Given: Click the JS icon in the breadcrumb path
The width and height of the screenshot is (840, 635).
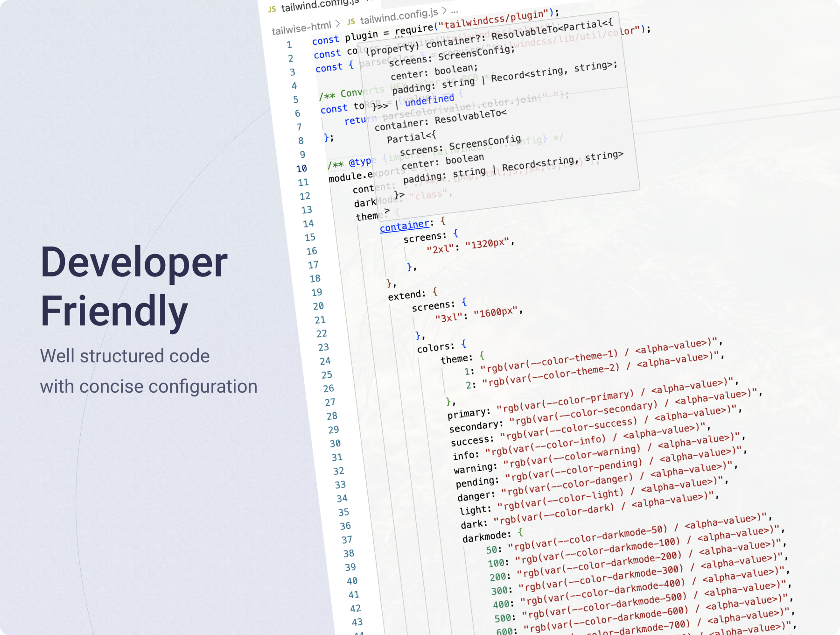Looking at the screenshot, I should click(351, 21).
